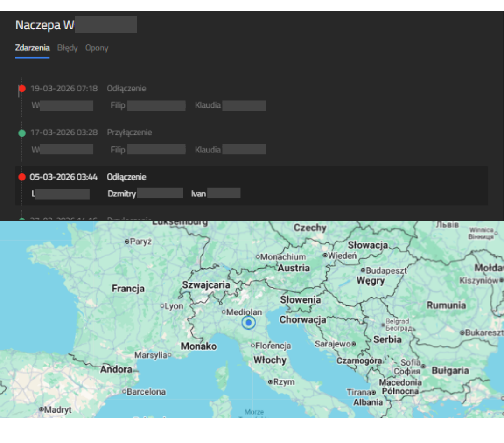The image size is (504, 443).
Task: Click the Naczepa title heading
Action: [45, 25]
